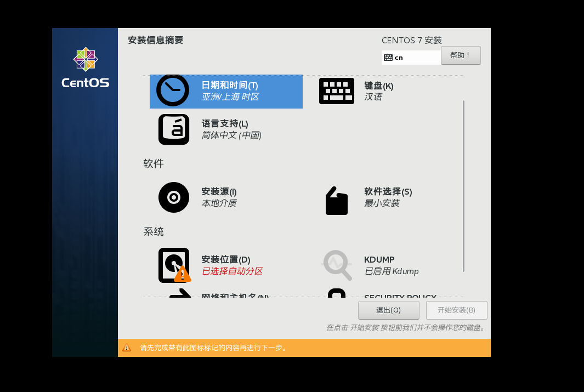Open Date & Time clock icon
This screenshot has width=584, height=392.
172,90
